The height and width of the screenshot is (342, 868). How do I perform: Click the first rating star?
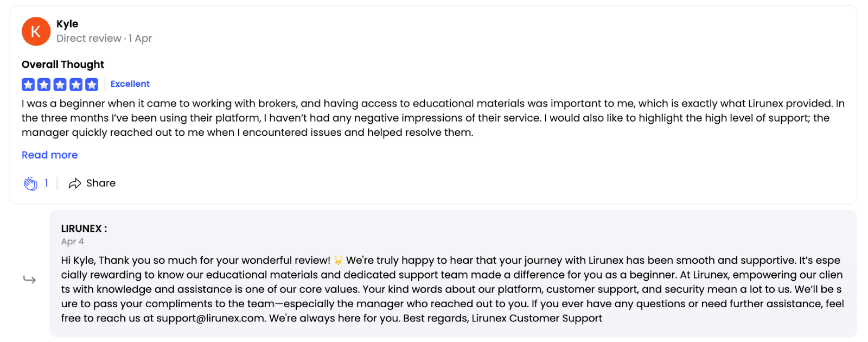28,84
